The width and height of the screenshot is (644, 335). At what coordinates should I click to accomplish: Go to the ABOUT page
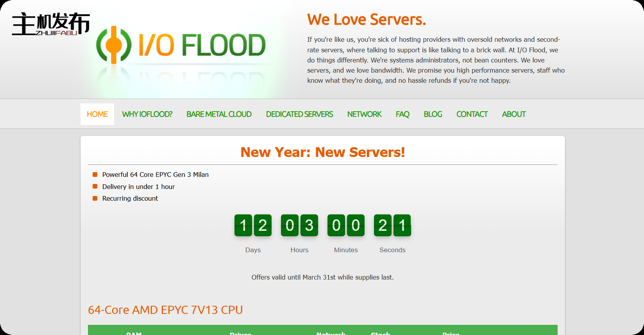(x=514, y=114)
